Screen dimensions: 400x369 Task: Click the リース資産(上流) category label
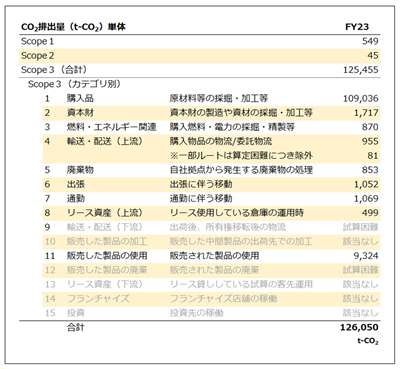(105, 213)
